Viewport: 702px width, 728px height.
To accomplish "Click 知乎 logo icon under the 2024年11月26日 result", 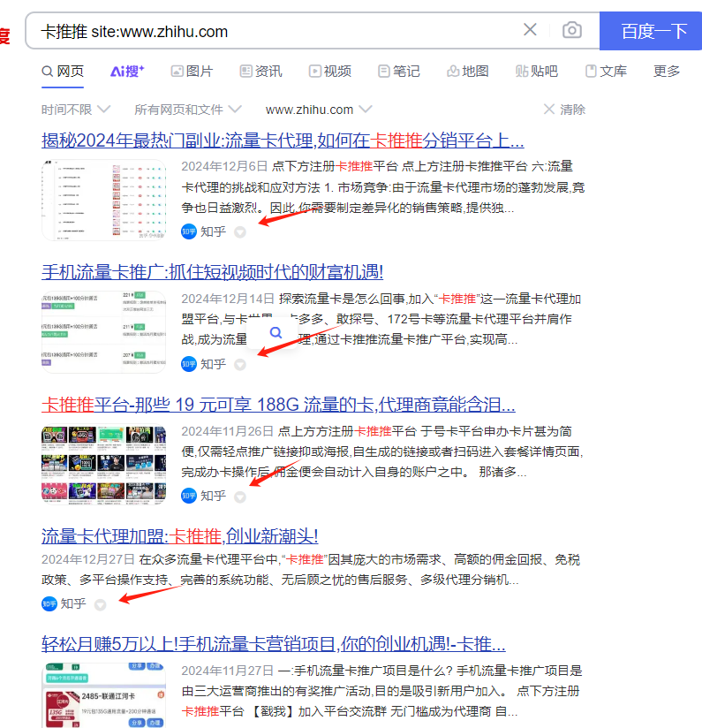I will [x=189, y=496].
